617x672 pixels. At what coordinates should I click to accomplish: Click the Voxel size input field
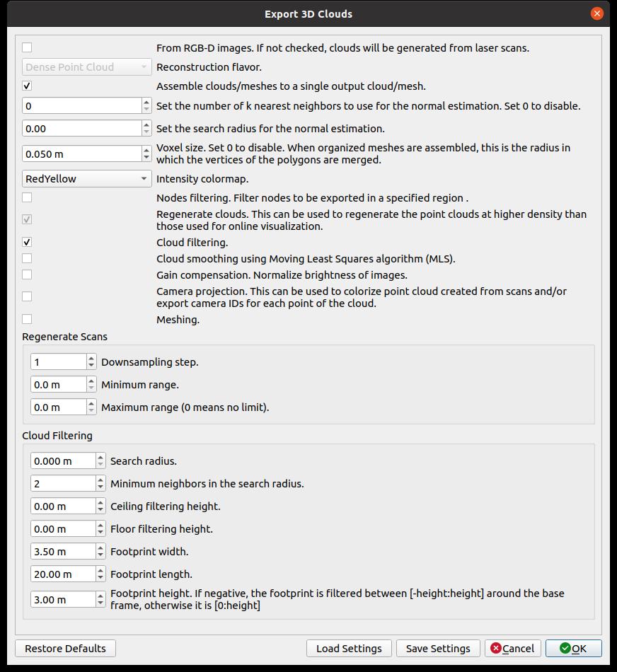81,153
